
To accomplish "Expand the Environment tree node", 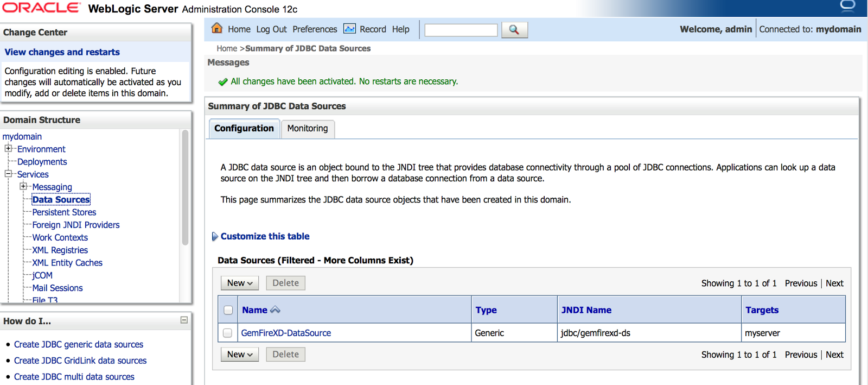I will tap(8, 148).
